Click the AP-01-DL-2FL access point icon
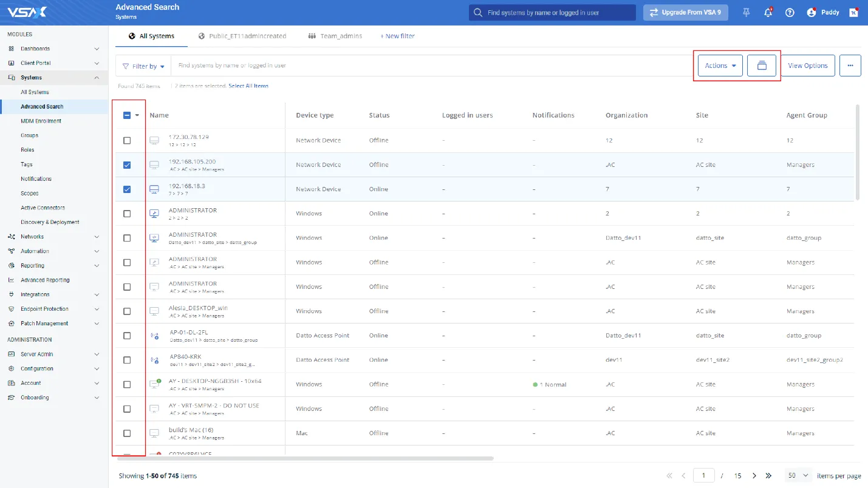Viewport: 868px width, 488px height. (x=155, y=336)
